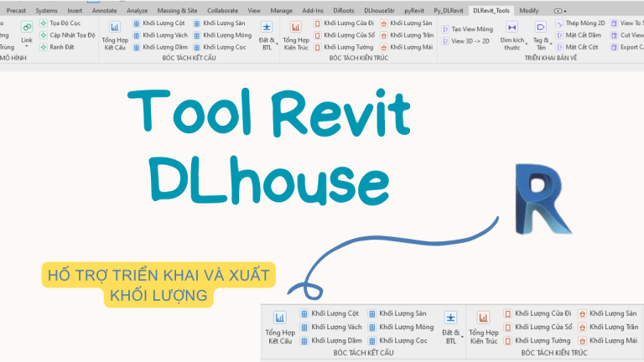Click Tổng Hợp Kiến Trúc in inset ribbon
This screenshot has height=362, width=644.
pos(483,328)
